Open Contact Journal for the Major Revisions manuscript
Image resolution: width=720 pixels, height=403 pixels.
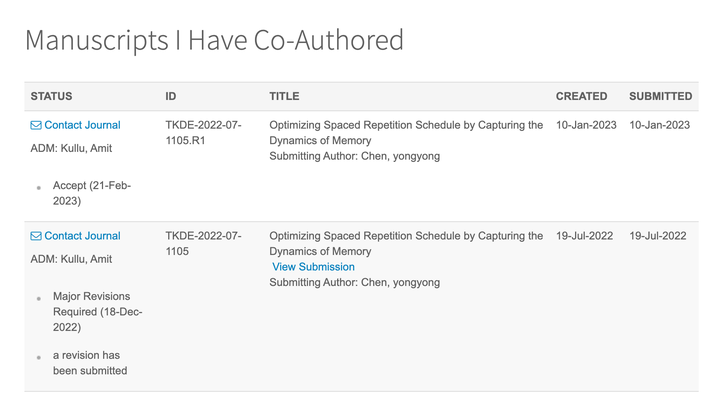click(82, 237)
